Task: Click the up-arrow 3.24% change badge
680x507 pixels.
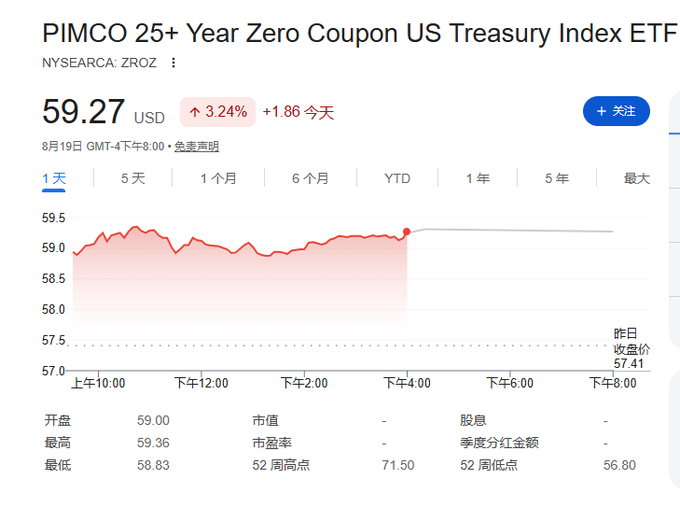Action: pyautogui.click(x=218, y=112)
